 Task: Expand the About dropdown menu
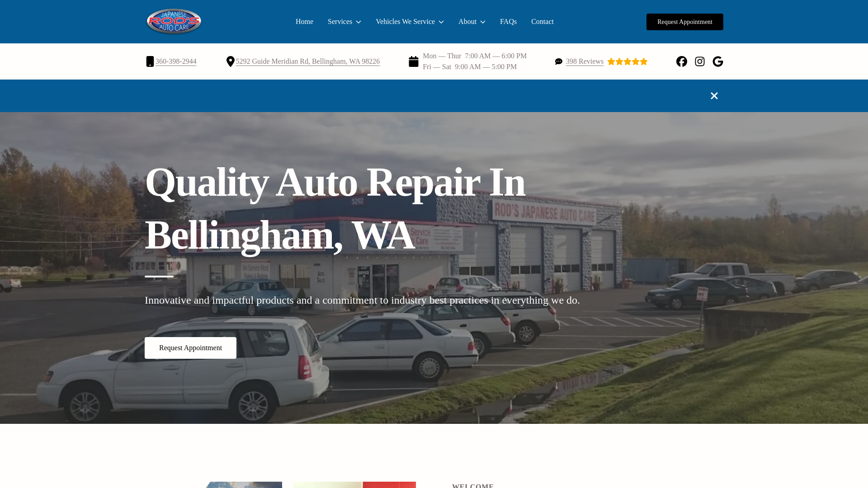(472, 22)
